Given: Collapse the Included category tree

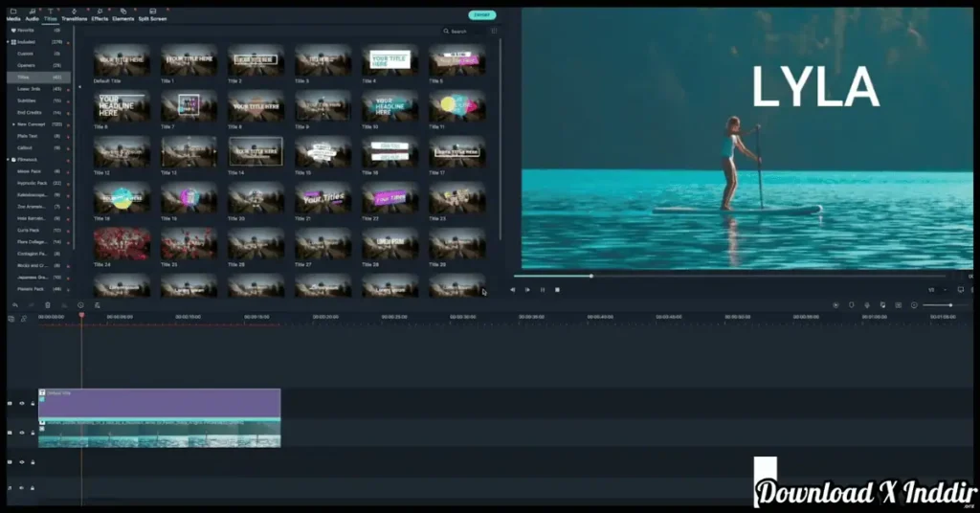Looking at the screenshot, I should pyautogui.click(x=8, y=42).
